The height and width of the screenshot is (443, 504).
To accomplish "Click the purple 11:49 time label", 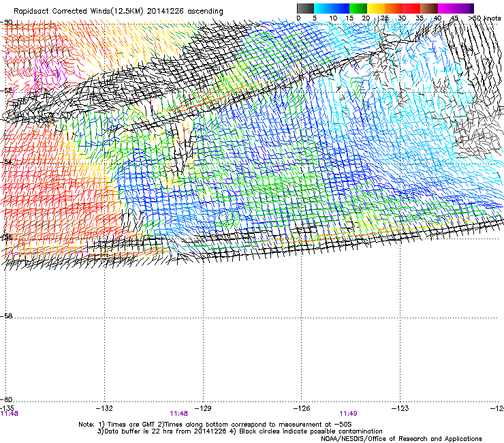I will [348, 414].
